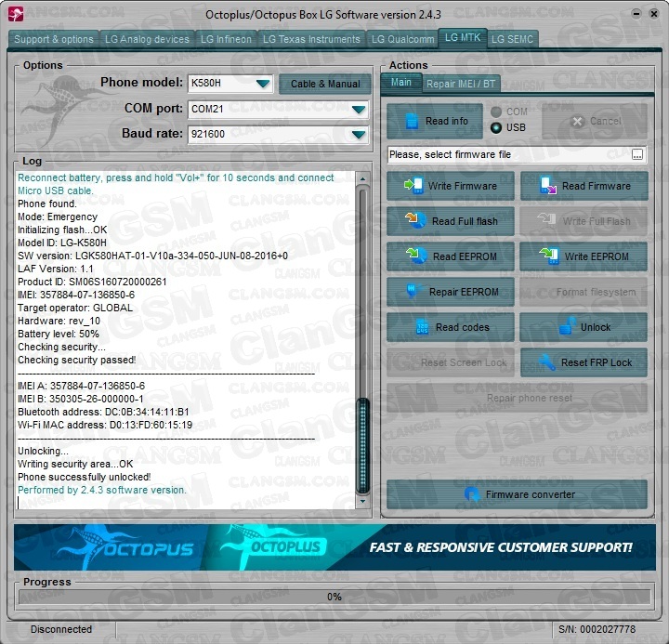Switch to LG SEMC tab
Viewport: 669px width, 644px height.
(512, 39)
